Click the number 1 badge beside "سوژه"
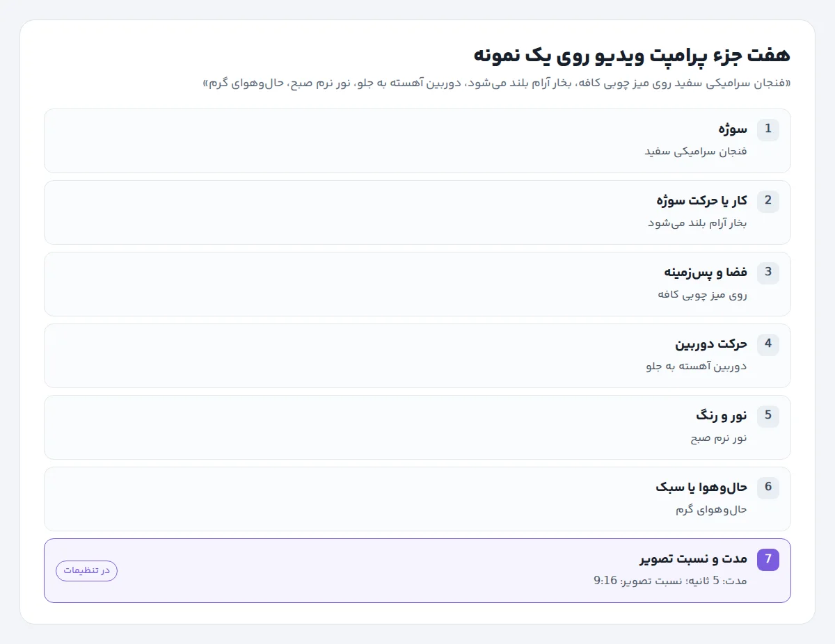The image size is (835, 644). pos(768,129)
